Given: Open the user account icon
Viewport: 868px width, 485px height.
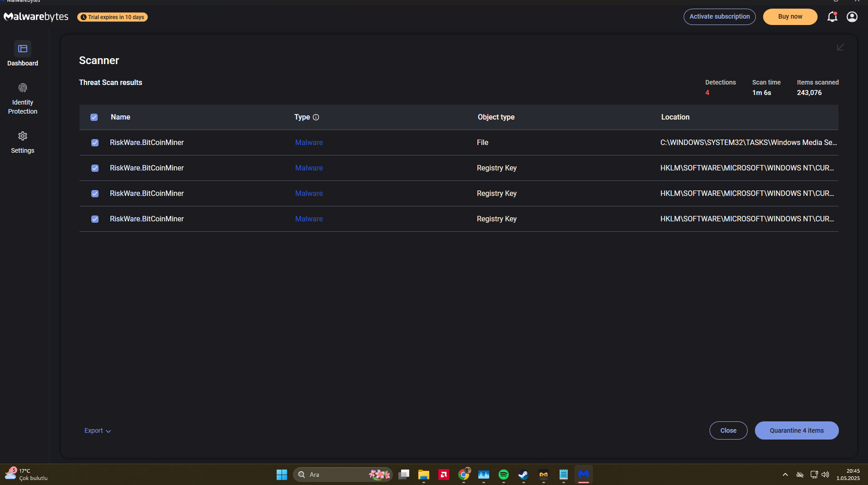Looking at the screenshot, I should pyautogui.click(x=852, y=17).
